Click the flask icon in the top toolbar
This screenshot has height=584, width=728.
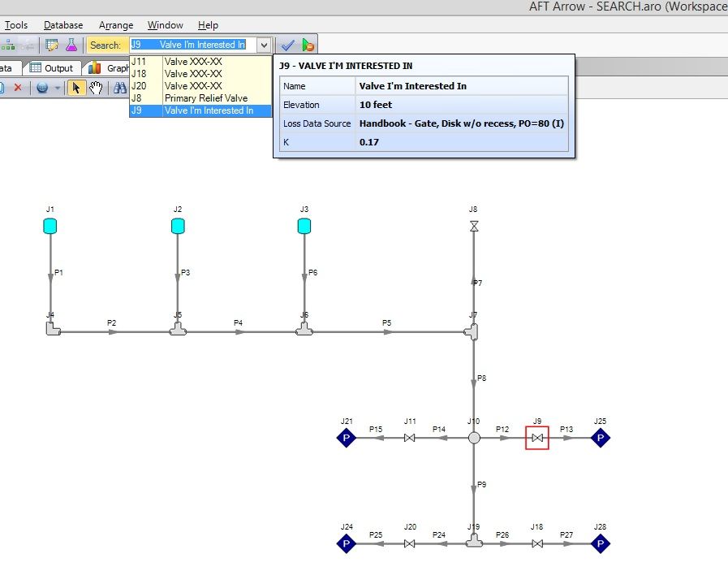pyautogui.click(x=71, y=45)
